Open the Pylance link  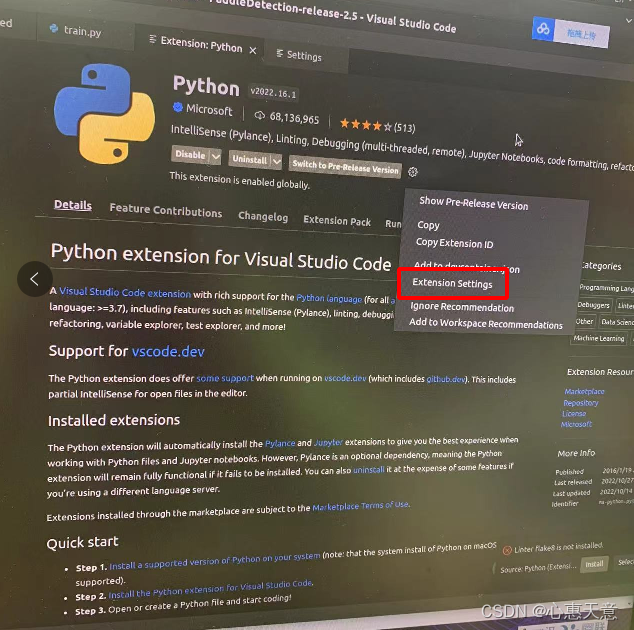[x=280, y=443]
